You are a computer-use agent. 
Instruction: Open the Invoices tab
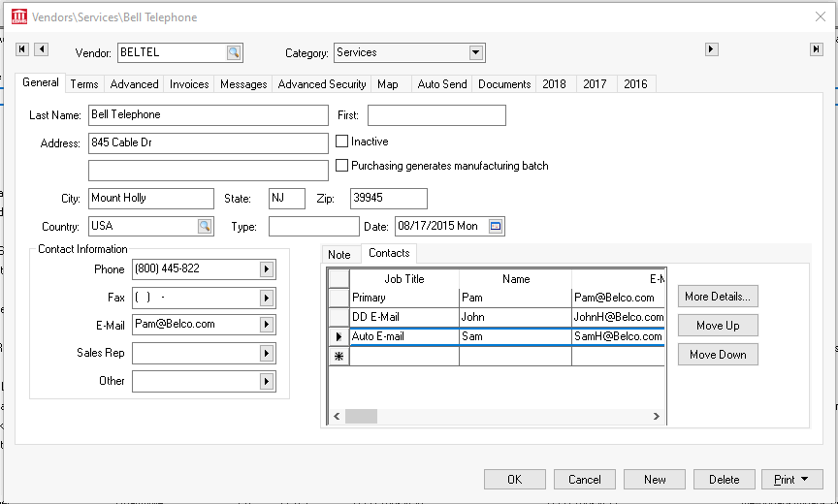point(189,84)
